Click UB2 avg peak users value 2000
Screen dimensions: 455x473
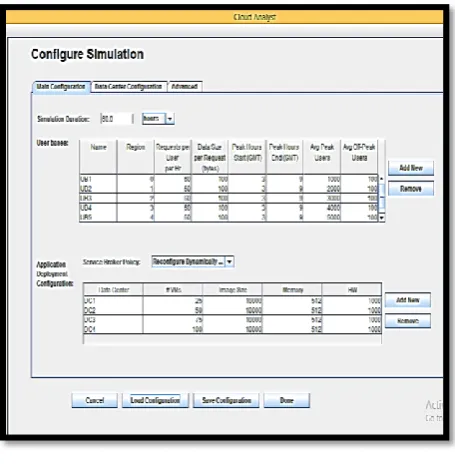[322, 189]
